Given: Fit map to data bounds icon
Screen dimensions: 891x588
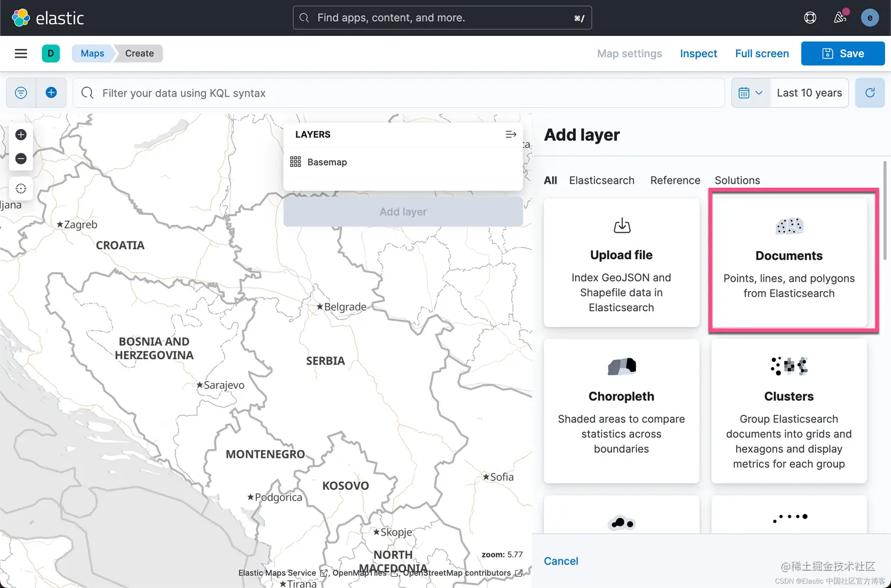Looking at the screenshot, I should pyautogui.click(x=21, y=189).
